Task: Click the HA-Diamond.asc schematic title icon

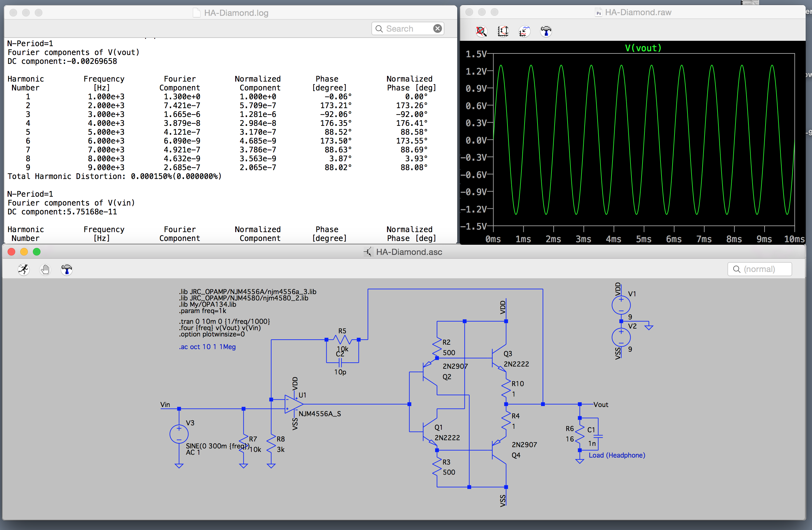Action: [368, 252]
